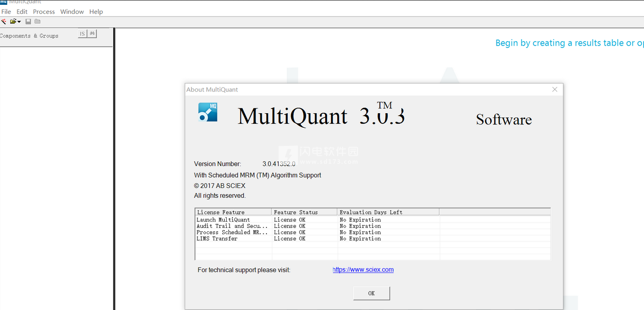
Task: Select the Process Scheduled MR... row
Action: coord(373,232)
